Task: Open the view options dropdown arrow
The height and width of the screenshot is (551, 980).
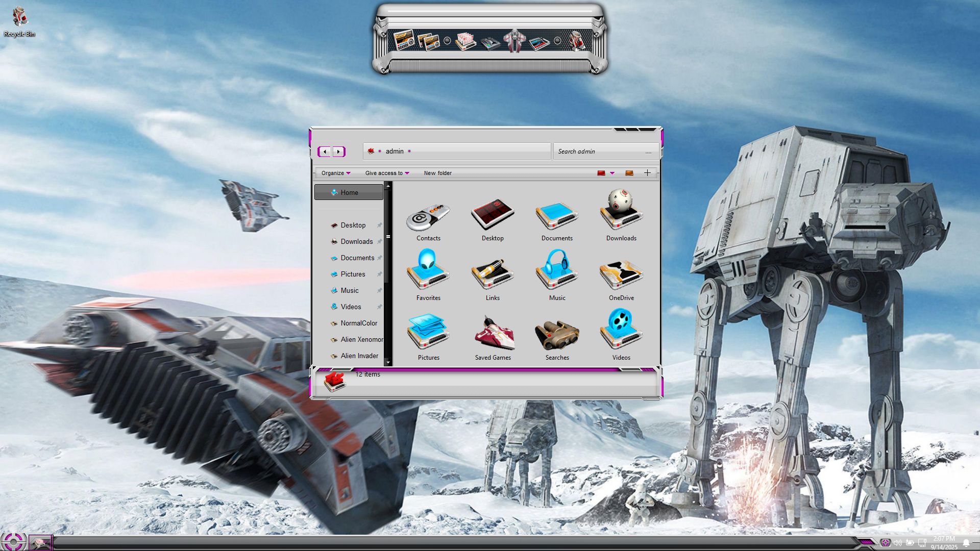Action: coord(612,173)
